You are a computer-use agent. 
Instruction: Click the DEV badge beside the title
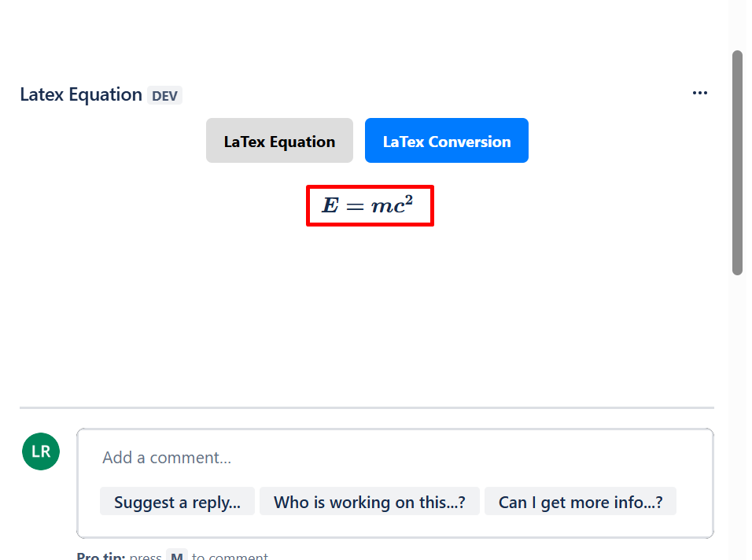(x=165, y=95)
